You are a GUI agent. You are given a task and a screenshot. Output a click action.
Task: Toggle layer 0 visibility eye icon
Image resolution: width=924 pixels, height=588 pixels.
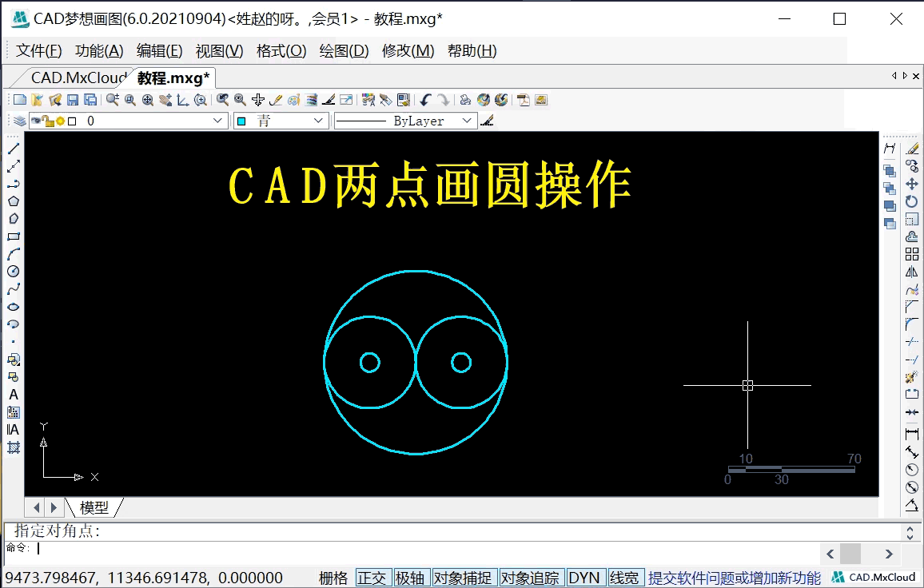37,121
